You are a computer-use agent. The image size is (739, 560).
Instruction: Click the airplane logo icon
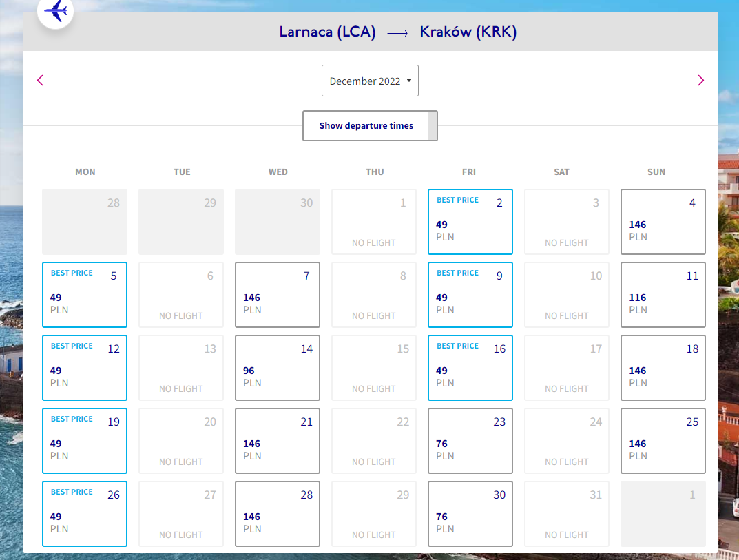pyautogui.click(x=56, y=10)
